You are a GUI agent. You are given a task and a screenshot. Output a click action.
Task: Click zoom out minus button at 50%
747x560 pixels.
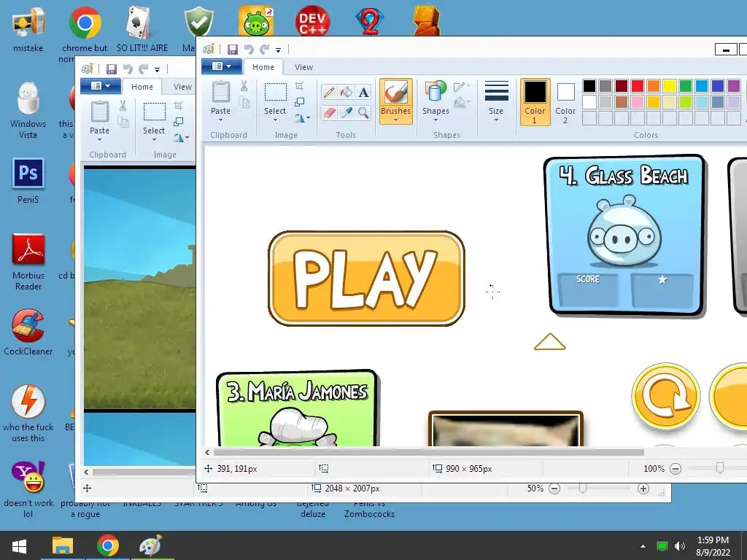554,489
